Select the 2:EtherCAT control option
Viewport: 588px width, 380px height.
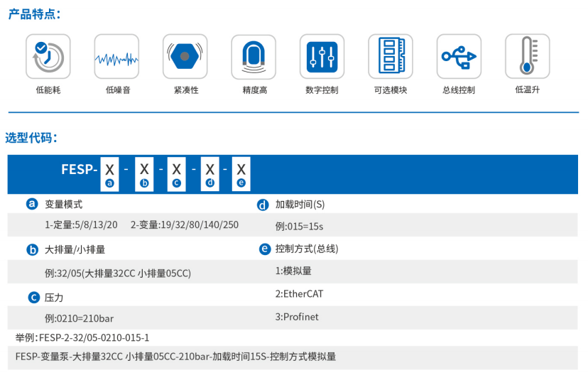299,293
